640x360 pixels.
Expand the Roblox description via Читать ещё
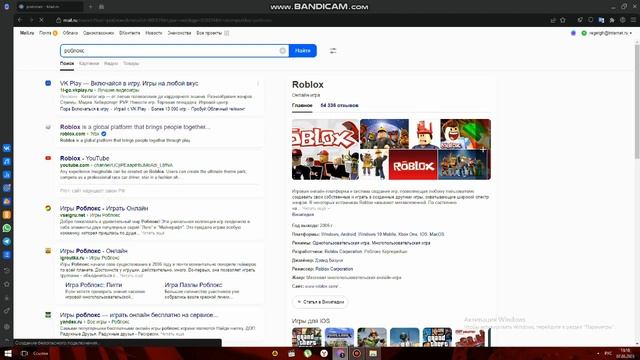click(316, 208)
